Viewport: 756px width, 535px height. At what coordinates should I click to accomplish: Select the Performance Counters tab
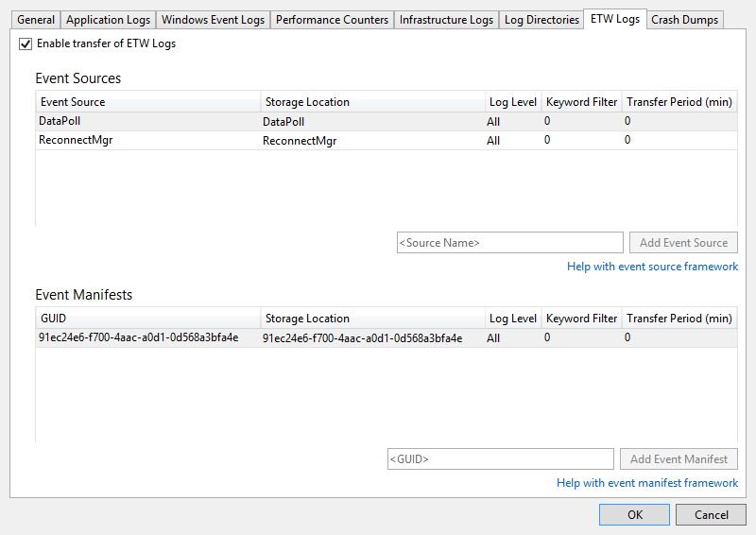click(332, 20)
